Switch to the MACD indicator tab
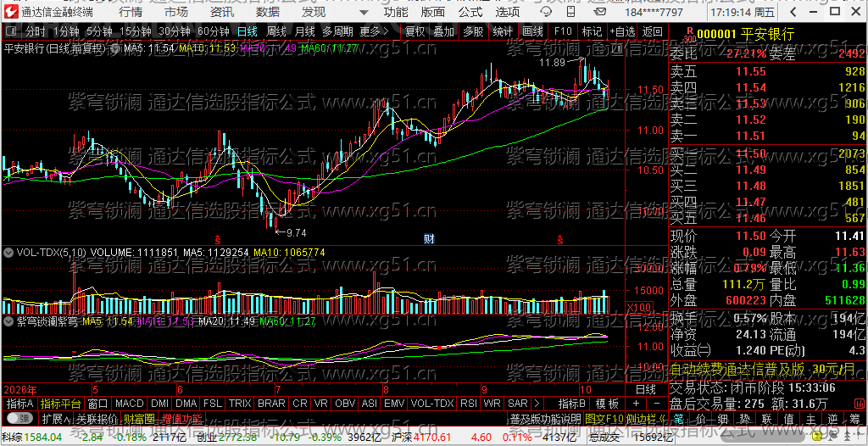Image resolution: width=868 pixels, height=446 pixels. (x=130, y=404)
